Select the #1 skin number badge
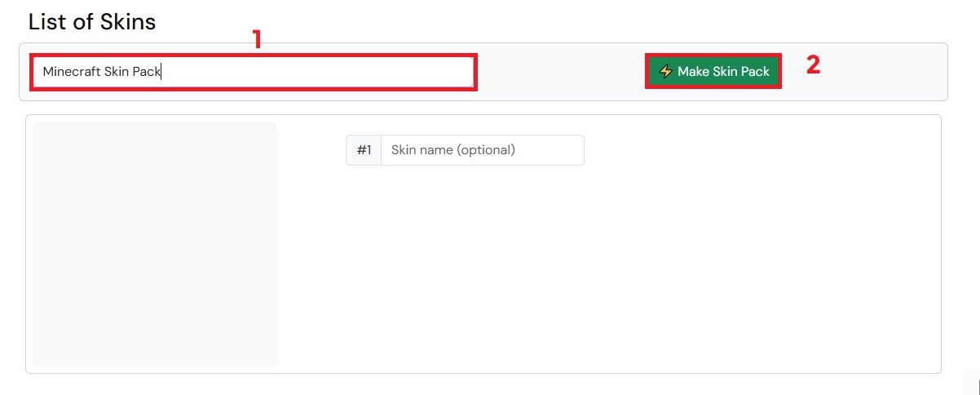The width and height of the screenshot is (980, 395). pos(364,150)
